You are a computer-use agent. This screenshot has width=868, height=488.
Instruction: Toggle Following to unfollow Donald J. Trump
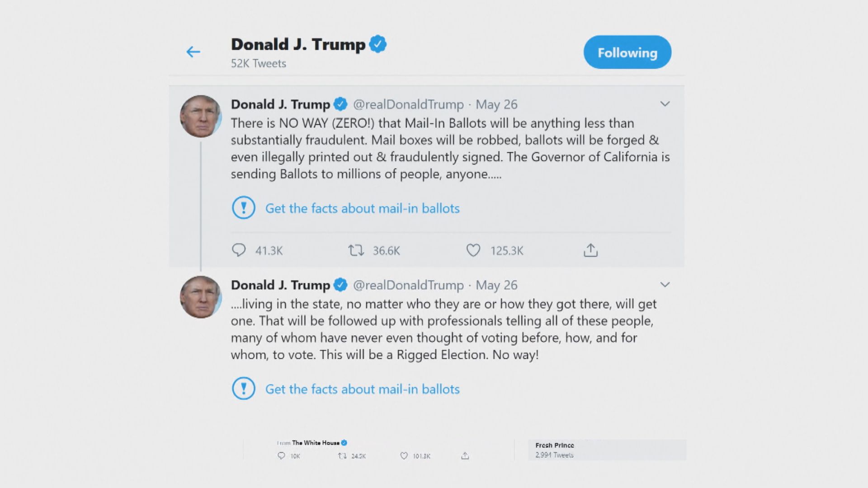pyautogui.click(x=627, y=52)
